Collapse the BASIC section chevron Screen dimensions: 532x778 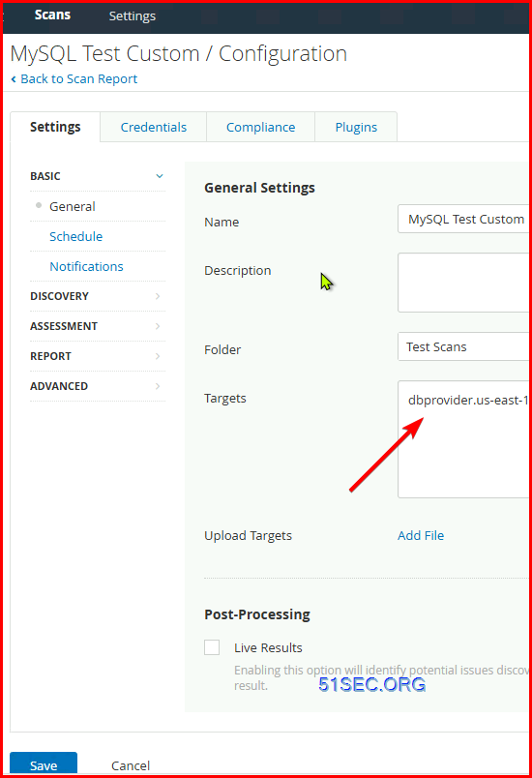coord(160,176)
